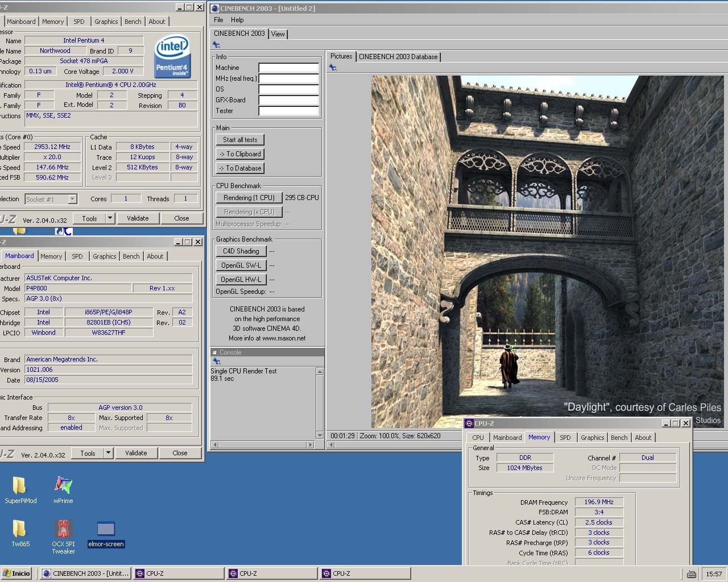The height and width of the screenshot is (582, 728).
Task: Open the Inicio start menu
Action: pos(16,573)
